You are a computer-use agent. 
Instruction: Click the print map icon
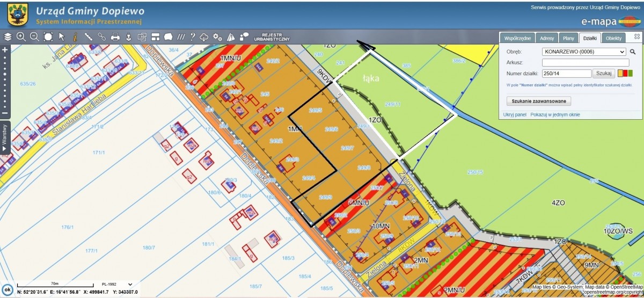(x=115, y=37)
